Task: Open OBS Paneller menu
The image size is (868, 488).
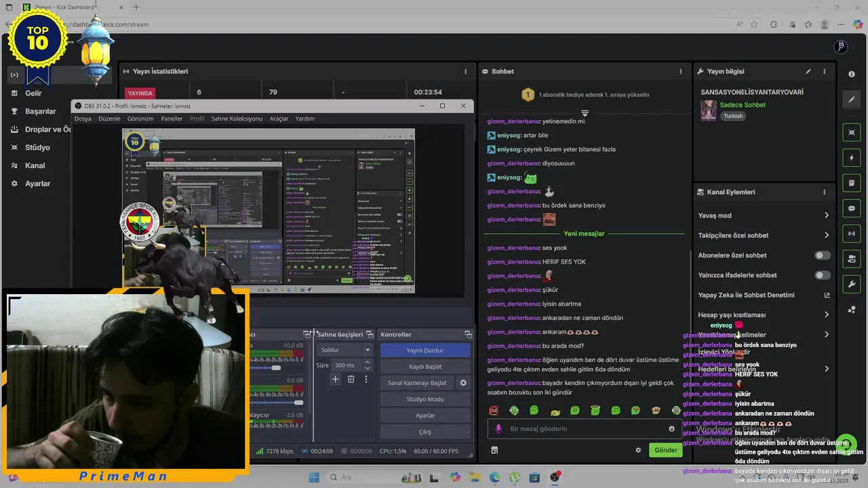Action: (172, 119)
